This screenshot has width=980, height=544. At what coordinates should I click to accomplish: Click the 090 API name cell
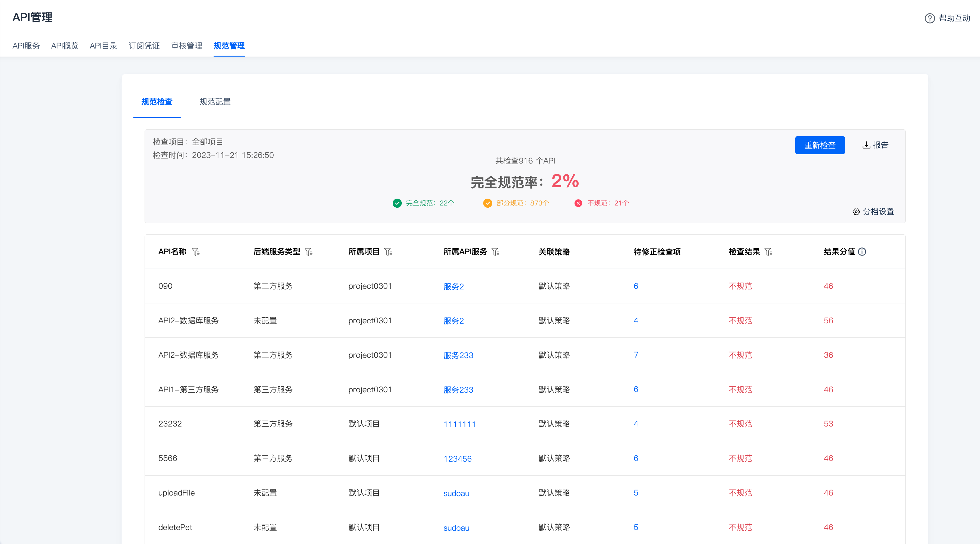(x=165, y=286)
